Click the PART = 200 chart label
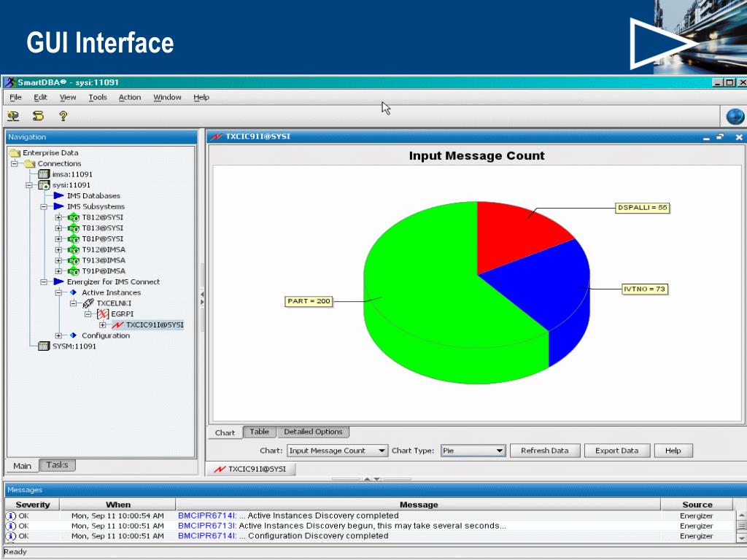Screen dimensions: 747x560 click(x=309, y=301)
